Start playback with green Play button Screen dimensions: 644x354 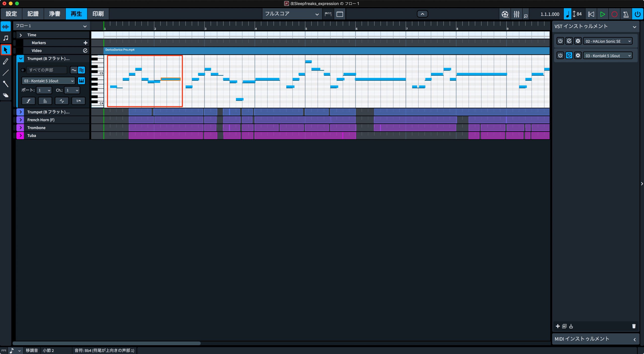pyautogui.click(x=603, y=14)
